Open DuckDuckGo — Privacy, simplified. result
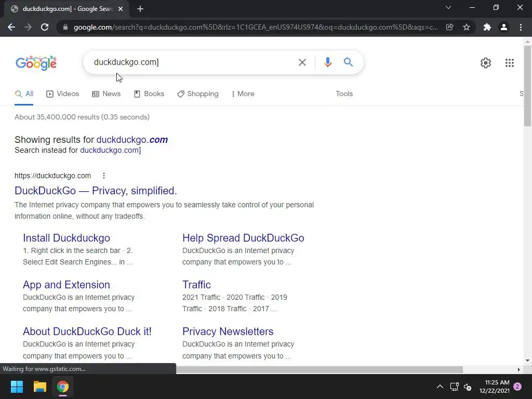The image size is (532, 399). 96,191
